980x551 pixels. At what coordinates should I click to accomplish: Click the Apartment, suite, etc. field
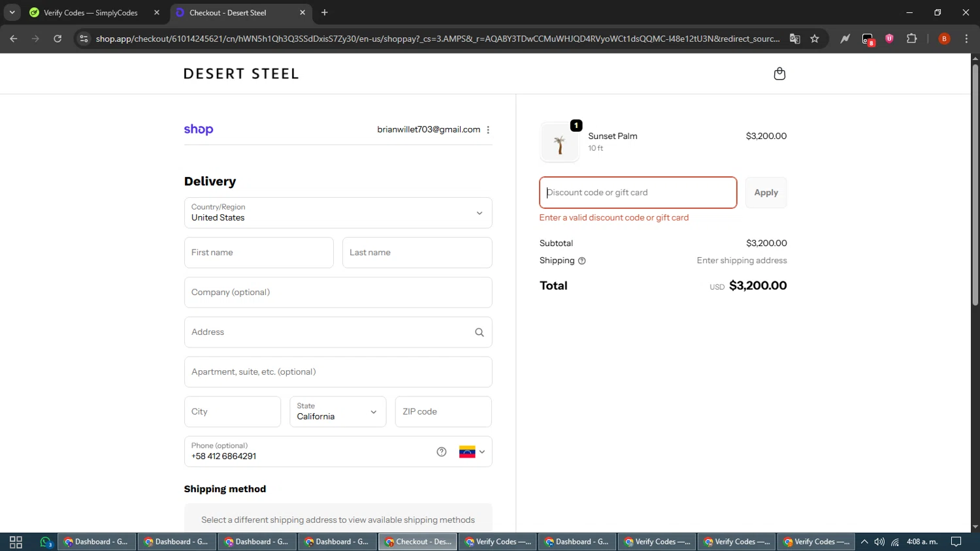(338, 372)
